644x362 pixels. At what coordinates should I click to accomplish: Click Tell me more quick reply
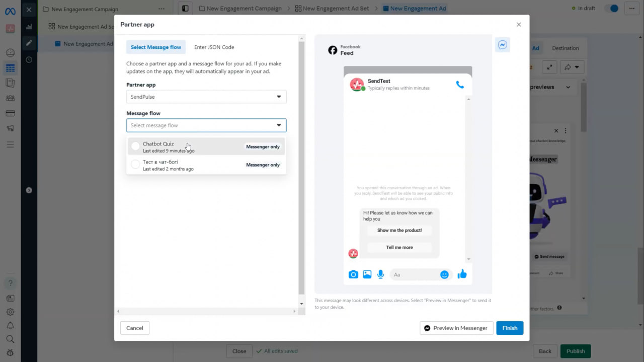click(x=399, y=247)
